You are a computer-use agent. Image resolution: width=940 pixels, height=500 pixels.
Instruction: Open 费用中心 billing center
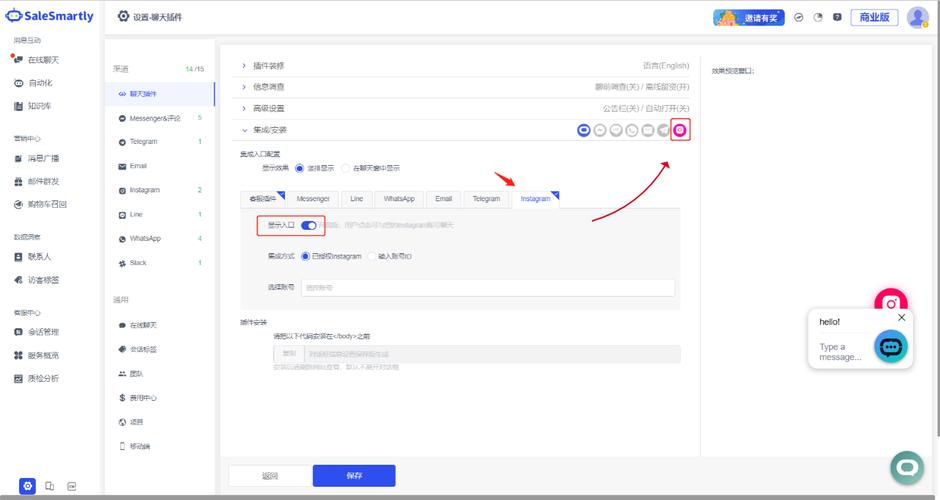tap(138, 398)
